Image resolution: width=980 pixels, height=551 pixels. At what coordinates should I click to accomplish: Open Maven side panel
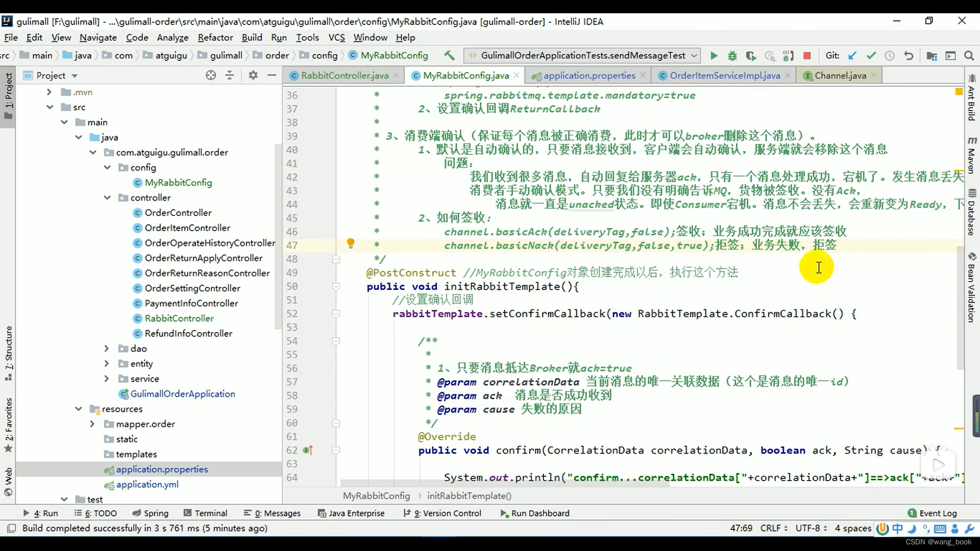(x=971, y=155)
